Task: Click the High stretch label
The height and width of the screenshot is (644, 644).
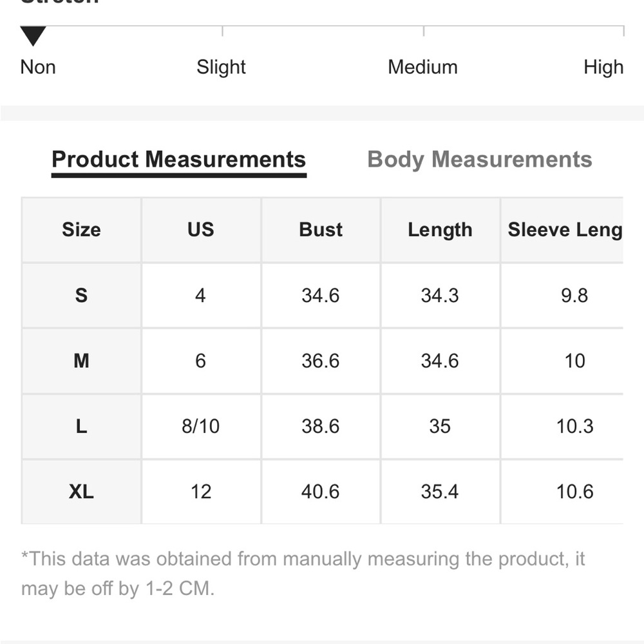Action: click(x=603, y=67)
